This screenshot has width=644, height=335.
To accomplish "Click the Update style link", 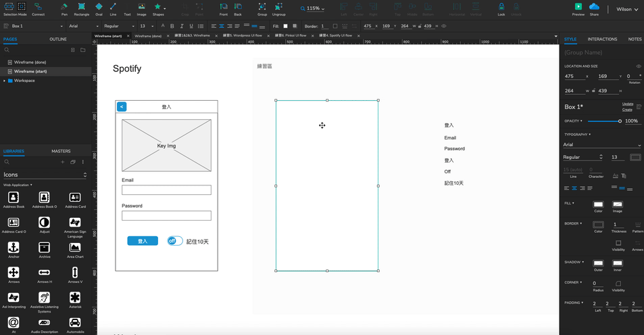I will (x=627, y=104).
